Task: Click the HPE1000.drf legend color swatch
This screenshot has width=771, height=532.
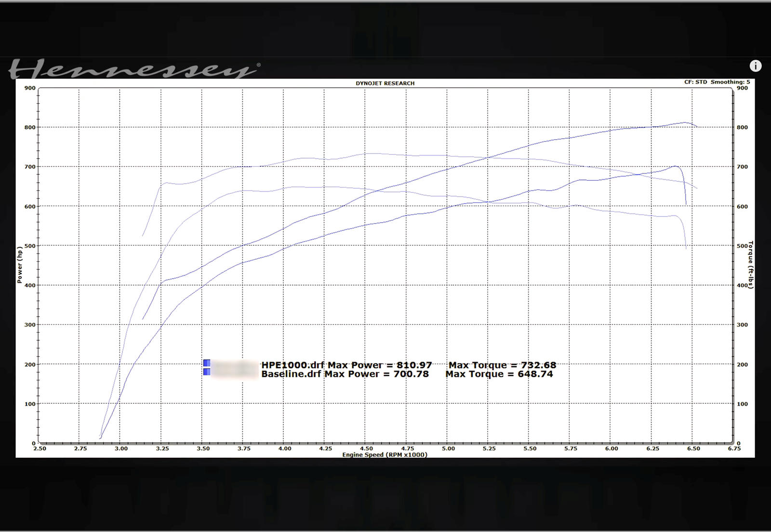Action: pos(207,363)
